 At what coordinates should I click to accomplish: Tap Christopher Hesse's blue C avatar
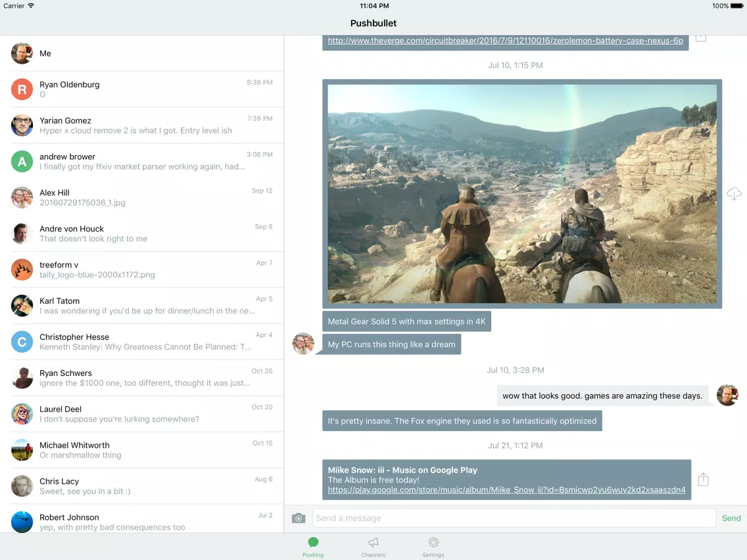coord(22,342)
